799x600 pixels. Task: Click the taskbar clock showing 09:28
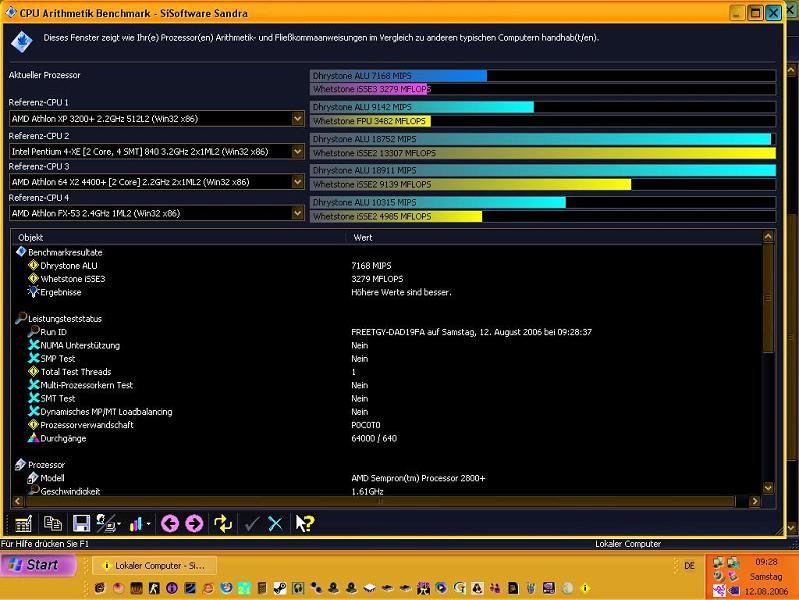coord(766,562)
